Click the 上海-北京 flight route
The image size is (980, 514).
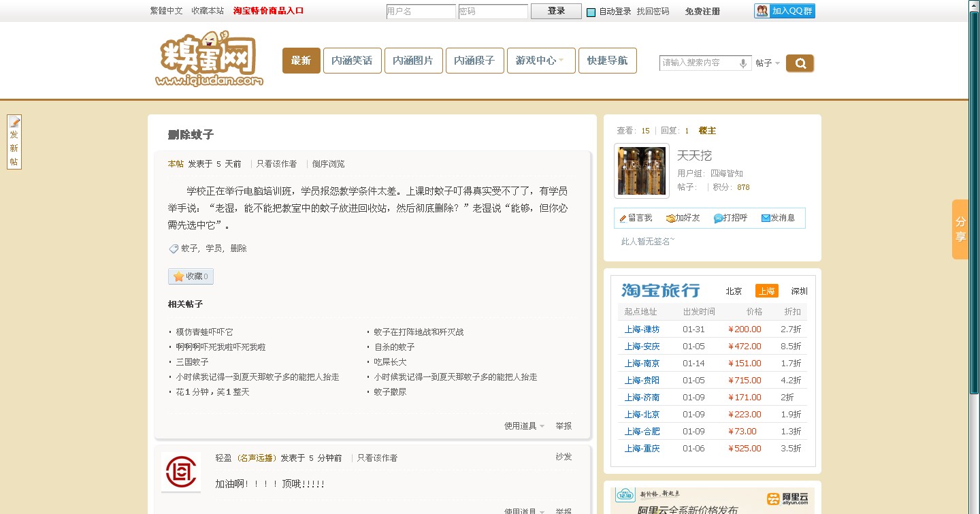(x=642, y=415)
